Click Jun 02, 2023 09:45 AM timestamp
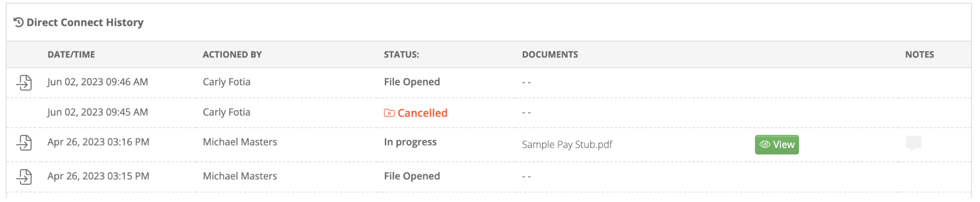The height and width of the screenshot is (202, 980). pyautogui.click(x=98, y=112)
